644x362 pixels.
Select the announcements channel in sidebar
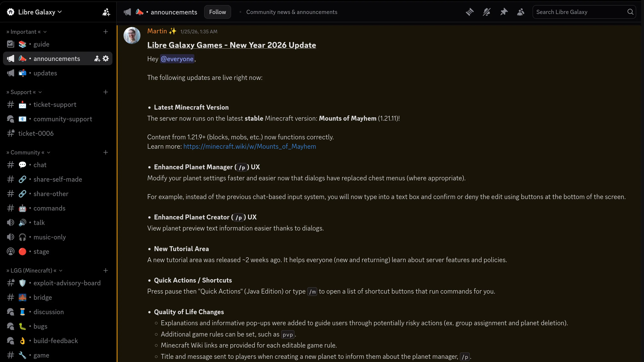click(58, 59)
